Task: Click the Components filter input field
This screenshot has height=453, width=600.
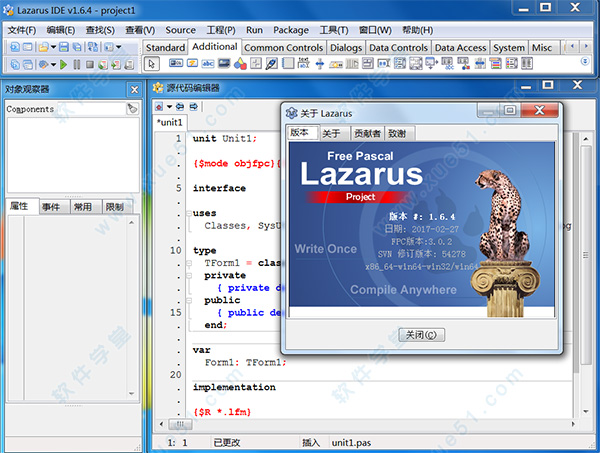Action: [91, 109]
